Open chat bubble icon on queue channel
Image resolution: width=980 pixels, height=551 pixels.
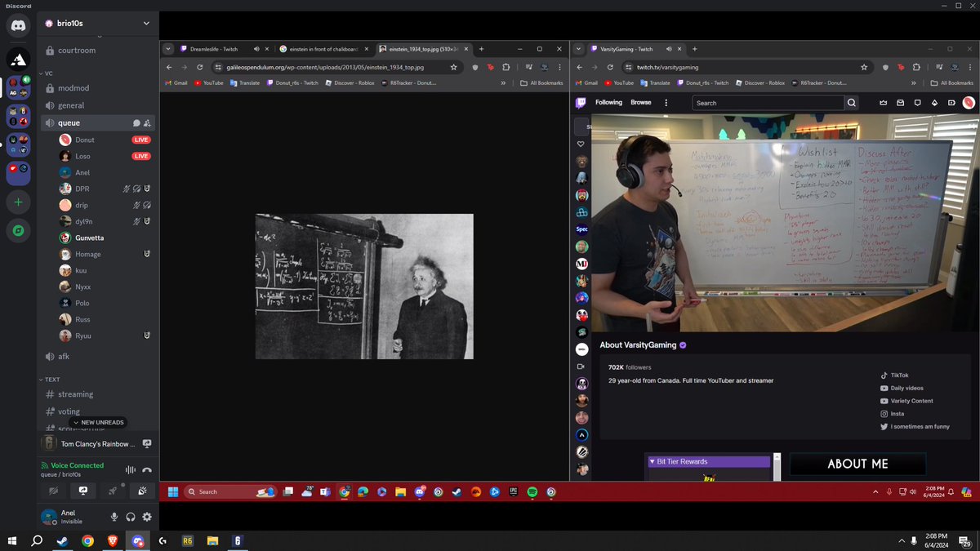136,123
